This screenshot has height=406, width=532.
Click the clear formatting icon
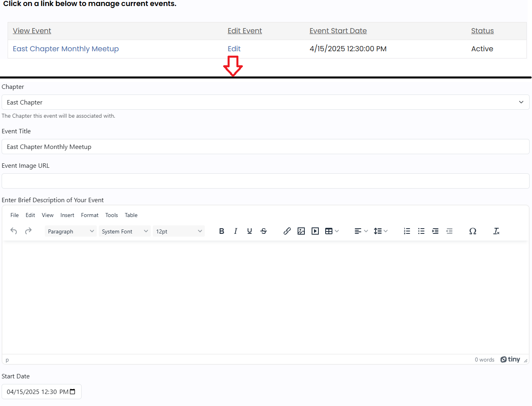pyautogui.click(x=496, y=231)
